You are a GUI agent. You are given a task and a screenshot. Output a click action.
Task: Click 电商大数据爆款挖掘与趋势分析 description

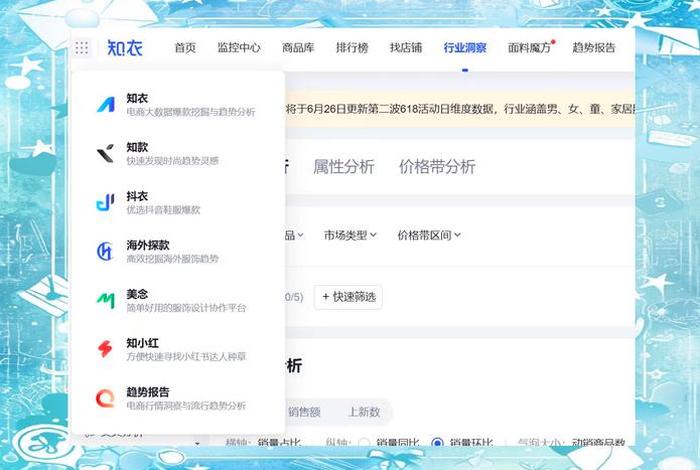point(191,112)
